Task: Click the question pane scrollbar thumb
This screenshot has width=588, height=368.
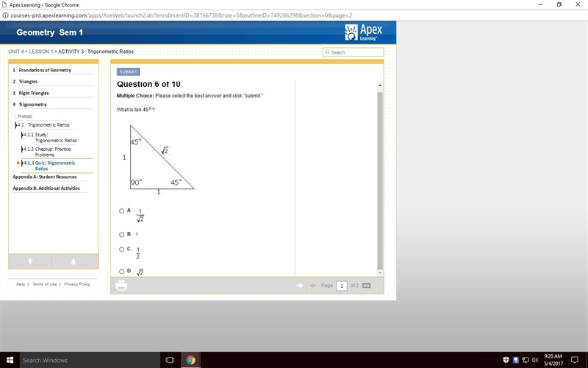Action: tap(380, 180)
